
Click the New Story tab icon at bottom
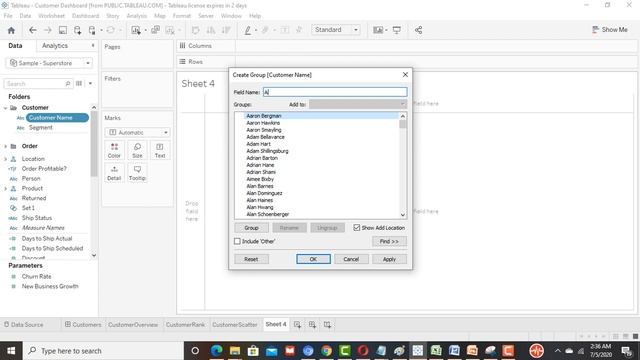tap(327, 325)
